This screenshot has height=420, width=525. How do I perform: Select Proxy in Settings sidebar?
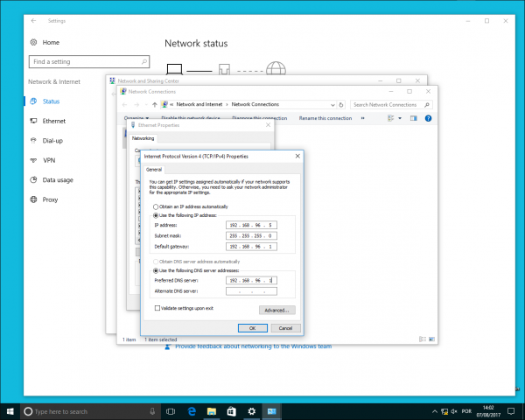(50, 199)
